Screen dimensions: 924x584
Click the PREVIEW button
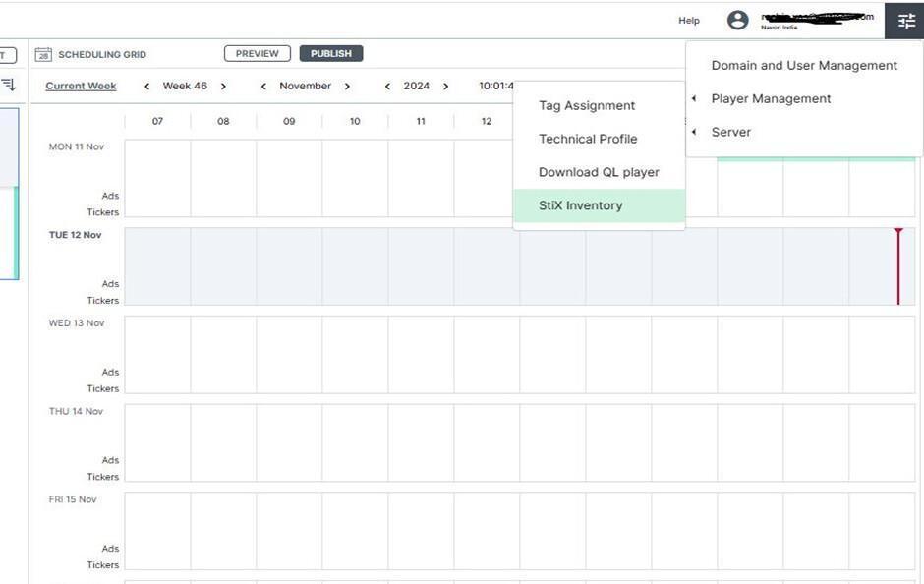point(258,54)
